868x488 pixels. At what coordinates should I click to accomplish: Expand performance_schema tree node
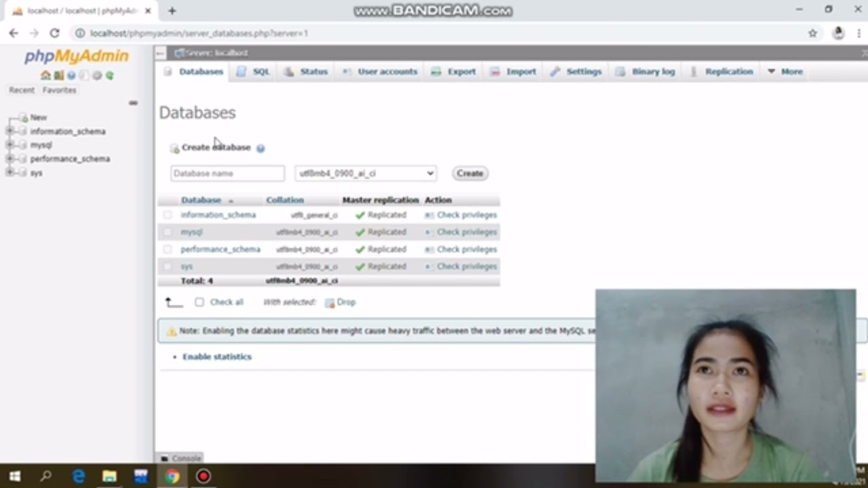(9, 158)
